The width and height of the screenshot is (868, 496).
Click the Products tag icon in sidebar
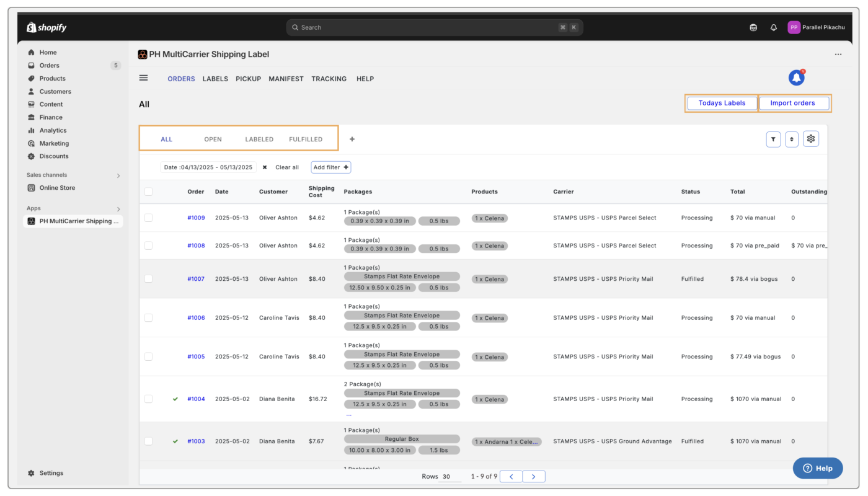coord(32,79)
